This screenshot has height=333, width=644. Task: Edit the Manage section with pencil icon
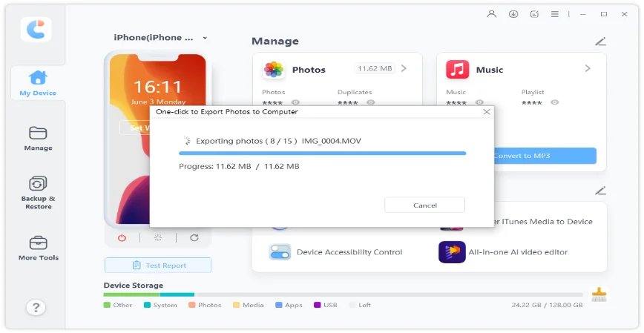point(600,42)
